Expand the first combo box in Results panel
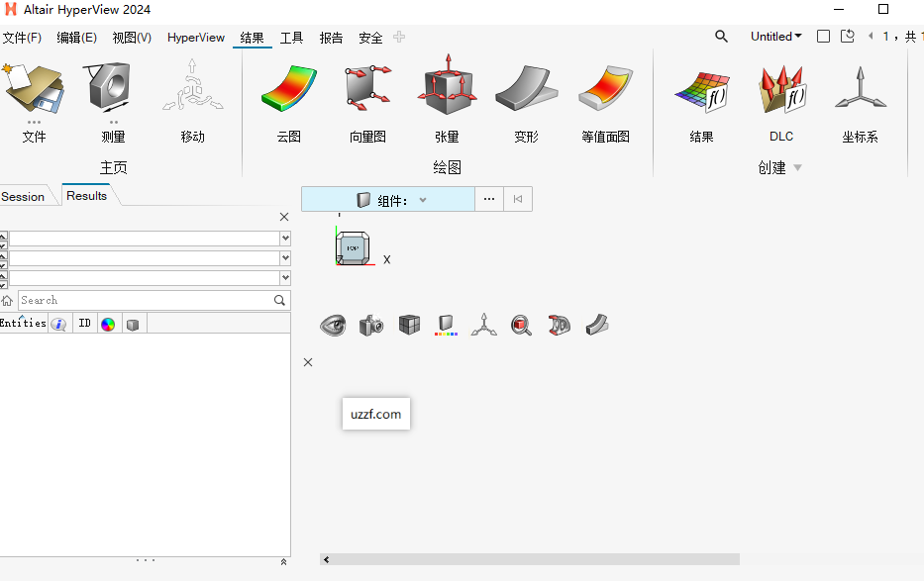 285,239
